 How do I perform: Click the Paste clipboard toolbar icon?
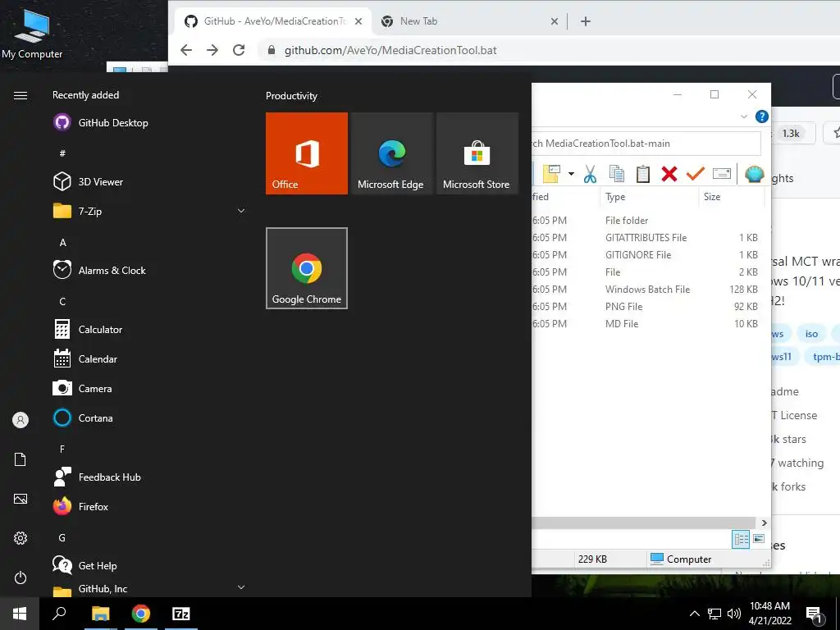(x=643, y=174)
